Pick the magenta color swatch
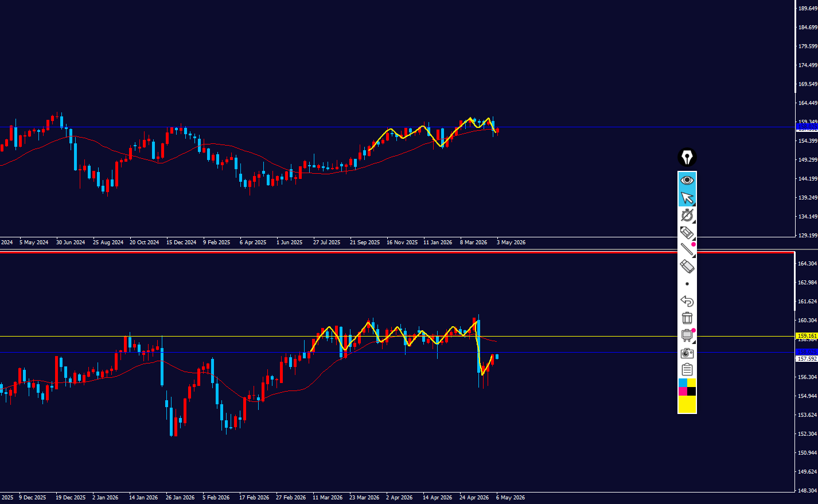Viewport: 818px width, 504px height. tap(683, 391)
